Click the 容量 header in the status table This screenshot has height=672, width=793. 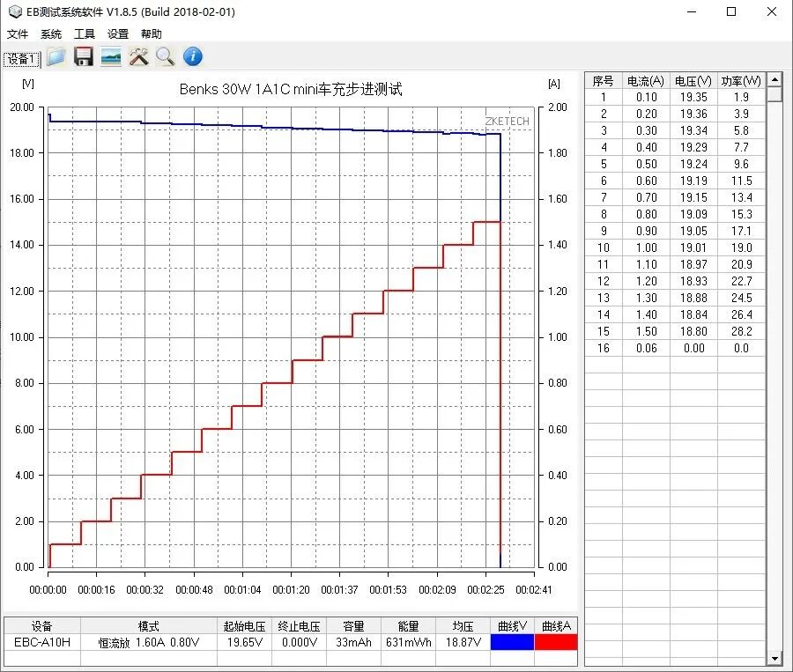[353, 626]
